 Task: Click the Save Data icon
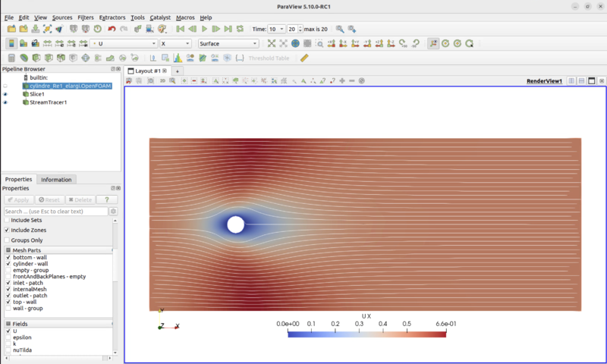(x=35, y=29)
